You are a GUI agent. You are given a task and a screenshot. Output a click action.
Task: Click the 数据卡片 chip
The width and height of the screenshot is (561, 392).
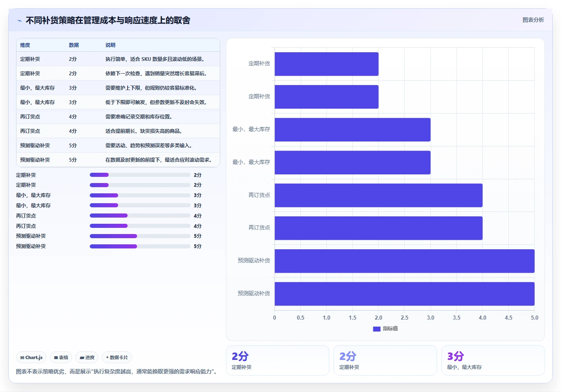click(117, 357)
